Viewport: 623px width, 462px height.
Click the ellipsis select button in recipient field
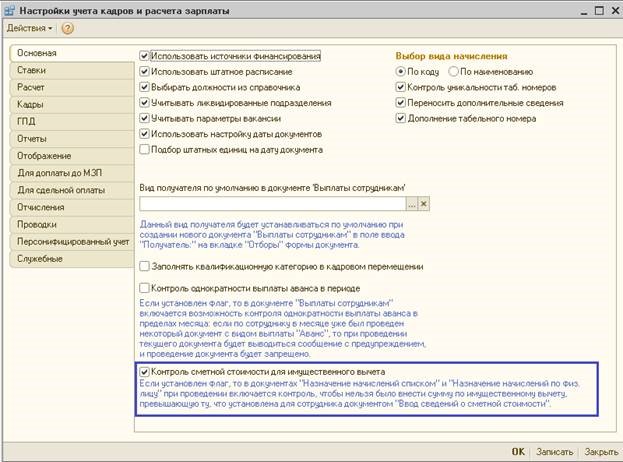click(411, 204)
